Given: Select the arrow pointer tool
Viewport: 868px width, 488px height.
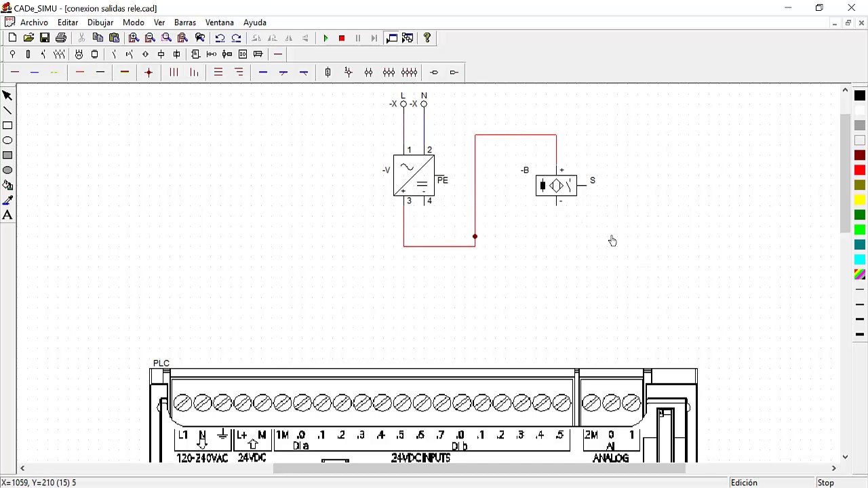Looking at the screenshot, I should [7, 96].
